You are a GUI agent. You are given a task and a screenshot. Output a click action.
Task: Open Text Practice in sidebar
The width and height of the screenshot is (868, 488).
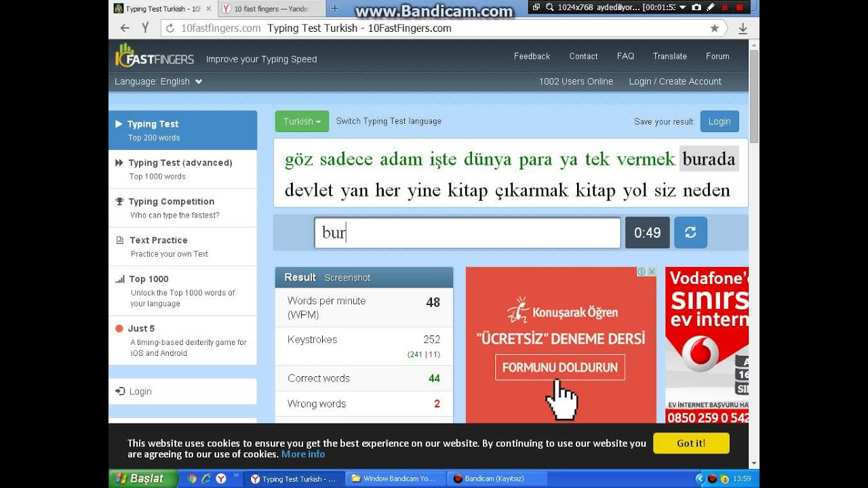(182, 246)
